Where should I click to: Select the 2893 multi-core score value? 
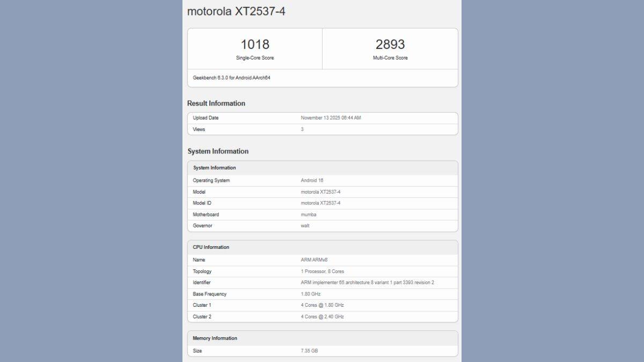[x=390, y=45]
